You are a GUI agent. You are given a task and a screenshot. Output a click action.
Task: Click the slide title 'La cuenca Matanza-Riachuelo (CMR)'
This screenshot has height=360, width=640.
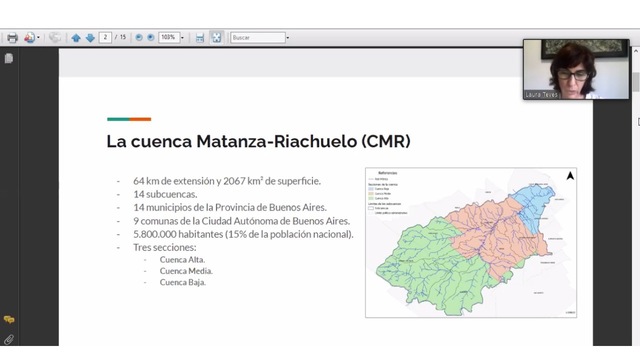tap(258, 142)
